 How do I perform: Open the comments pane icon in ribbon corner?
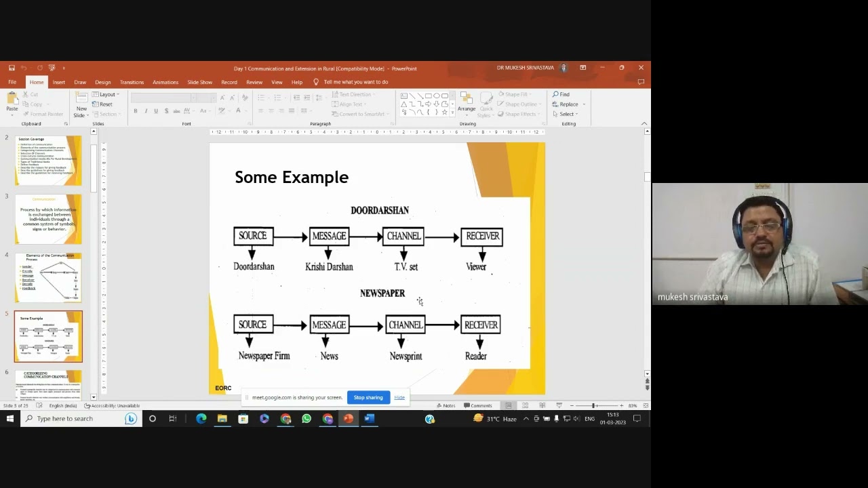(641, 82)
